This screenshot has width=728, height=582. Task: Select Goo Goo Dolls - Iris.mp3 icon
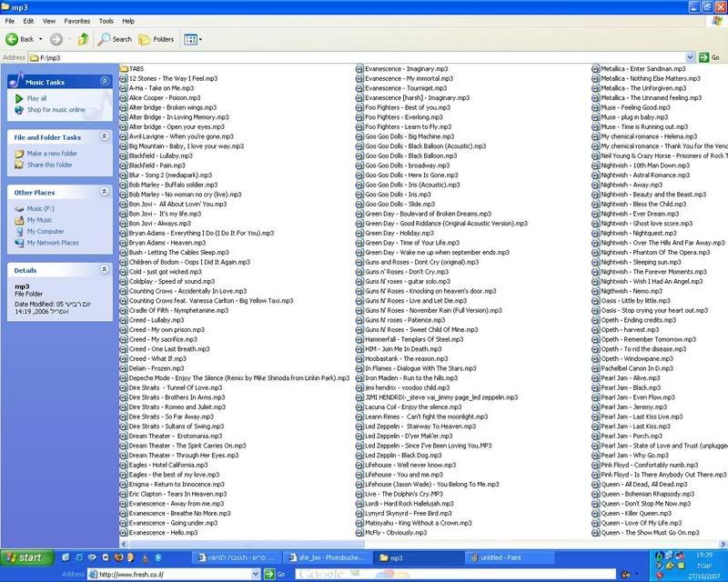[359, 195]
